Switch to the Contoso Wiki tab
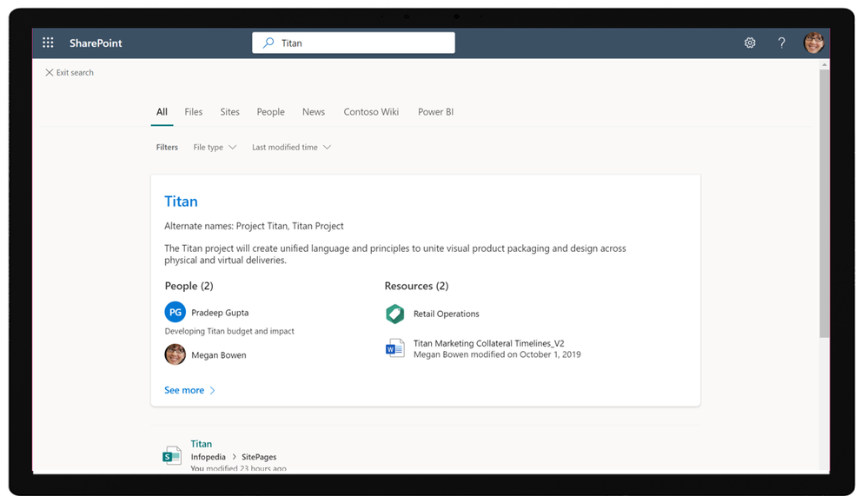Image resolution: width=868 pixels, height=496 pixels. (371, 112)
